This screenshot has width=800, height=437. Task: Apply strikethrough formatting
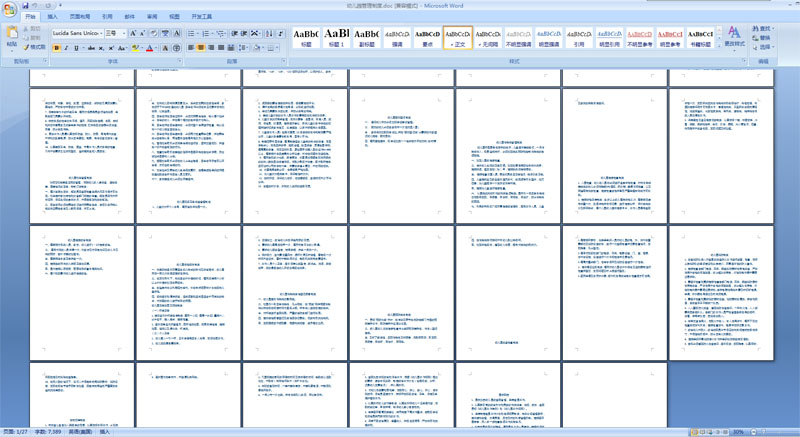(91, 48)
